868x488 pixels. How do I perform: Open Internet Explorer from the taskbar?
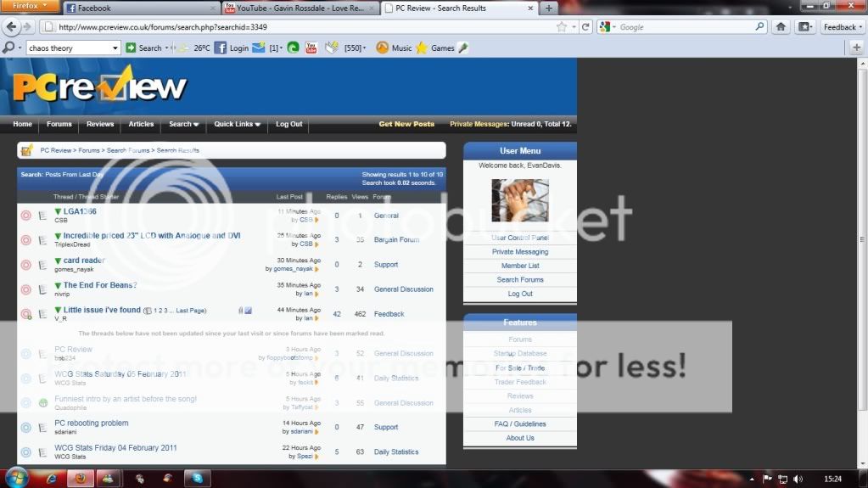point(52,479)
